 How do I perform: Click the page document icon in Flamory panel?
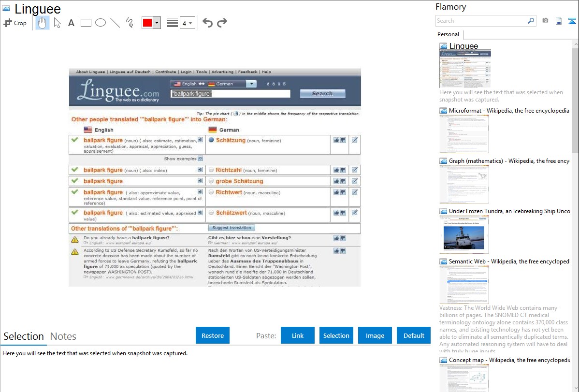tap(559, 21)
